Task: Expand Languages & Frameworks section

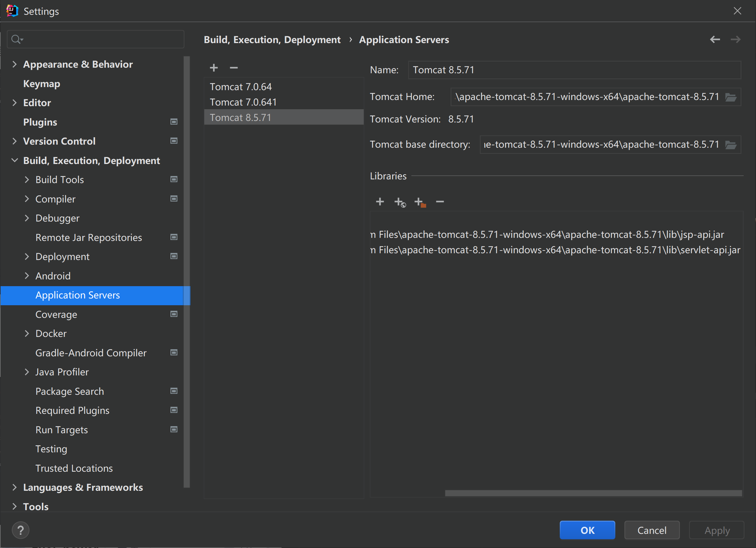Action: (14, 487)
